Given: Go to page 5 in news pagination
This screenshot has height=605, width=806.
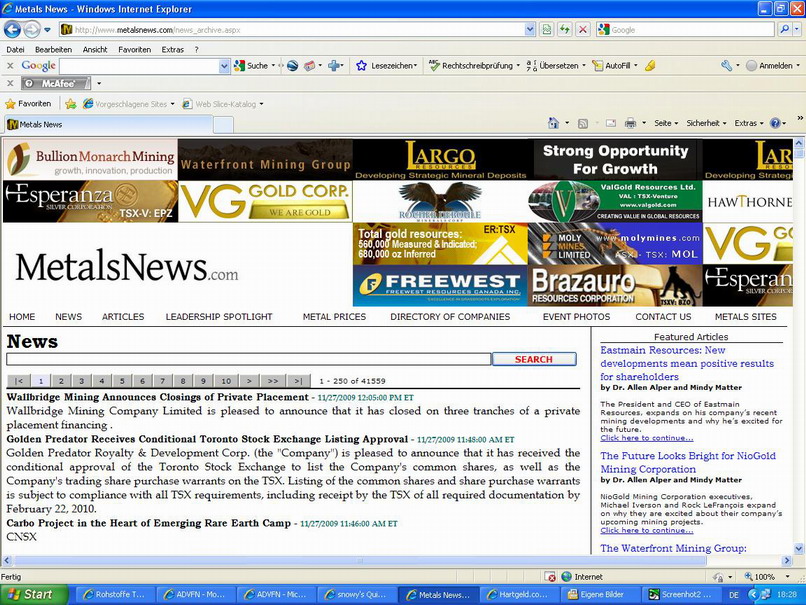Looking at the screenshot, I should click(x=122, y=381).
